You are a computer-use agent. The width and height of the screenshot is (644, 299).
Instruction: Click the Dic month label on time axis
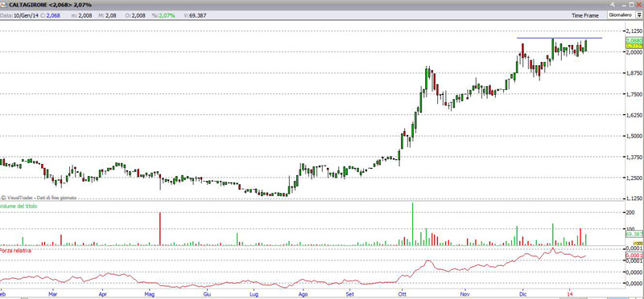pos(522,294)
